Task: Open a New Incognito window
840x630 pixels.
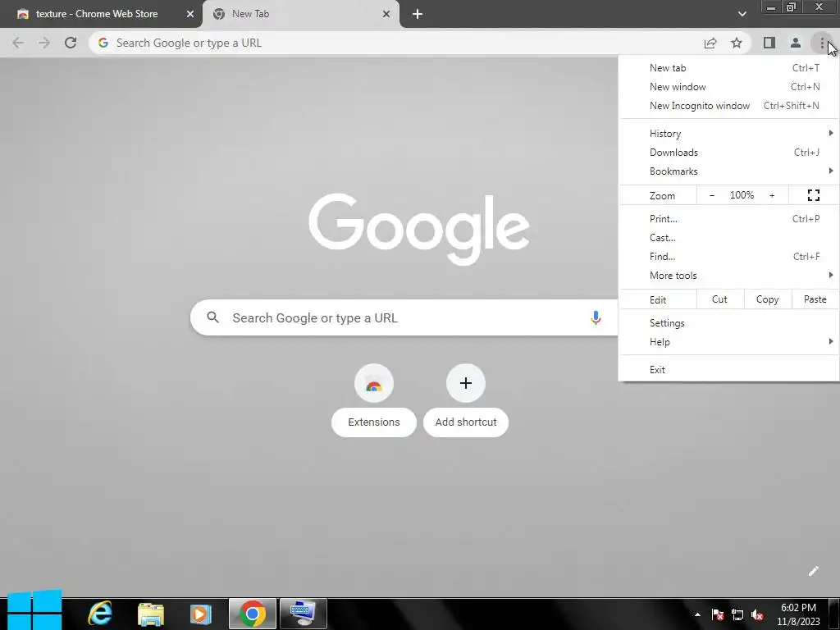Action: coord(728,106)
